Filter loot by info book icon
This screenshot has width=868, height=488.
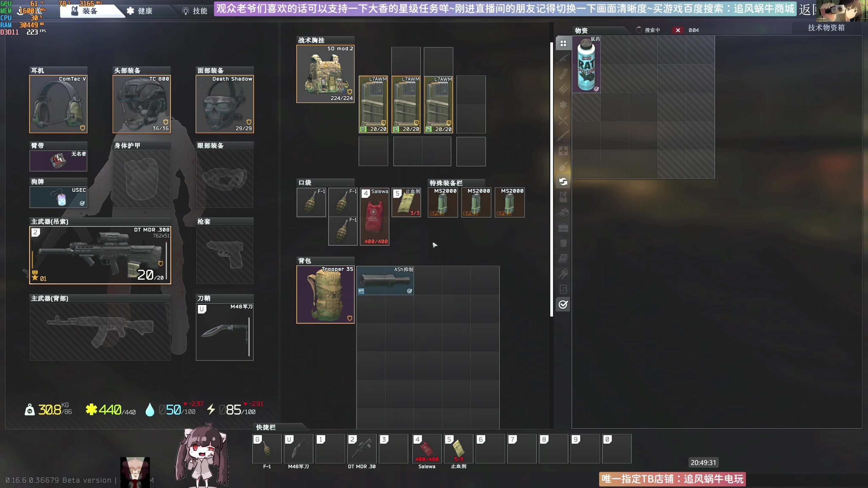point(563,259)
